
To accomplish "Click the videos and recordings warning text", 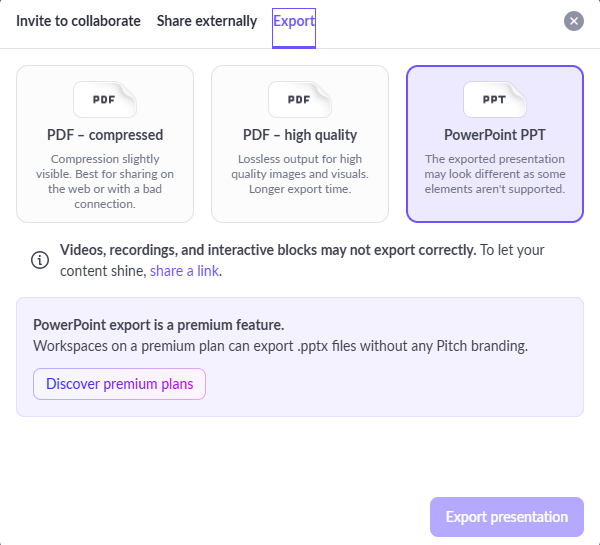I will (267, 250).
